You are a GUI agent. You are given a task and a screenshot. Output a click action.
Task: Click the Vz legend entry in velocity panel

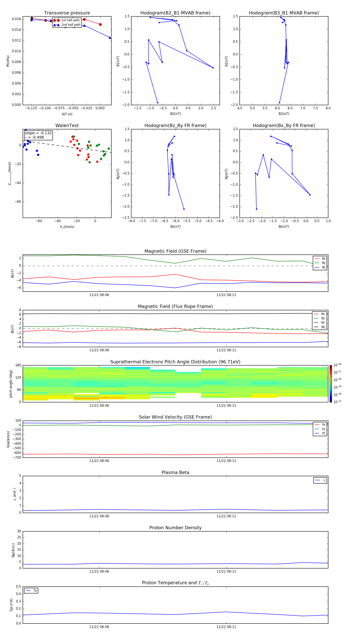[320, 433]
